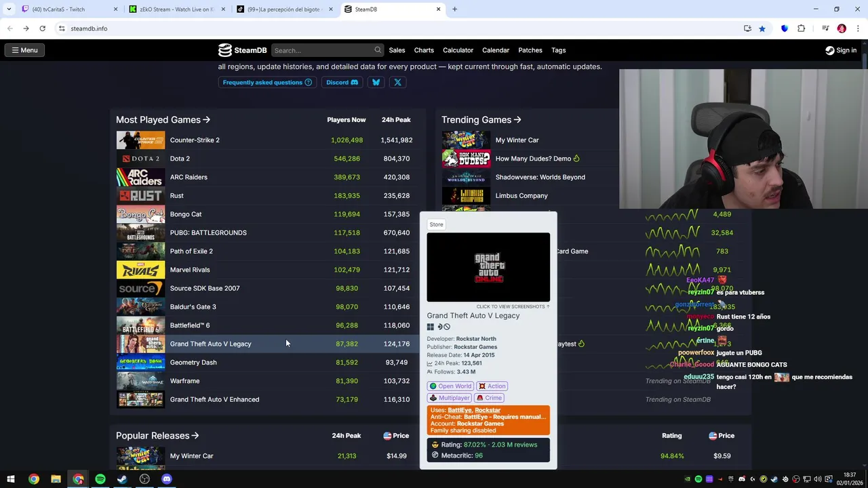
Task: Open the blue shield extension icon
Action: [x=785, y=28]
